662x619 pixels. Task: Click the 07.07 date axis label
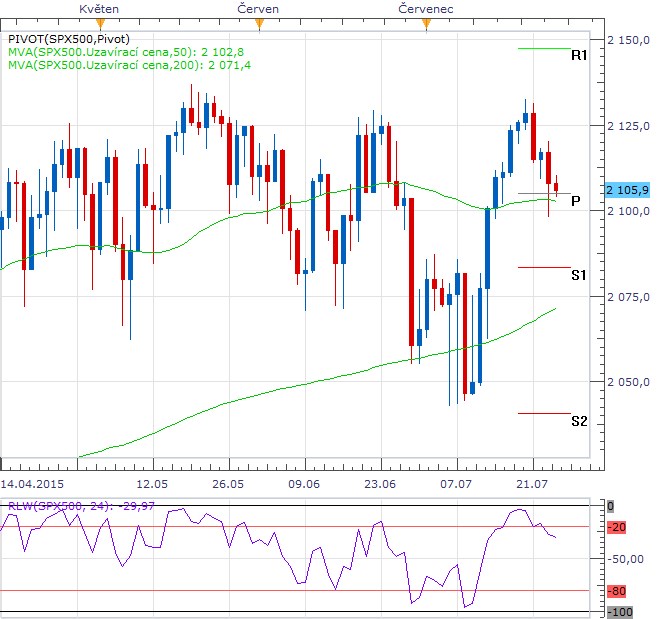[x=456, y=484]
